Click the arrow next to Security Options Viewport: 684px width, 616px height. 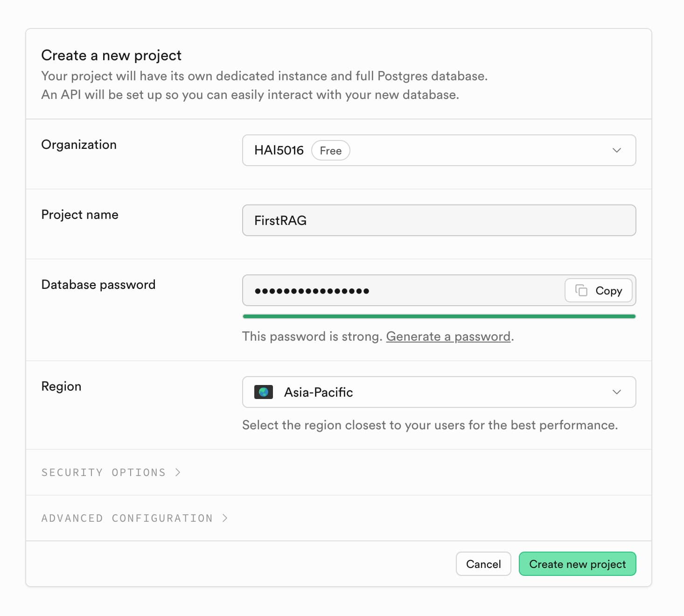(x=178, y=472)
